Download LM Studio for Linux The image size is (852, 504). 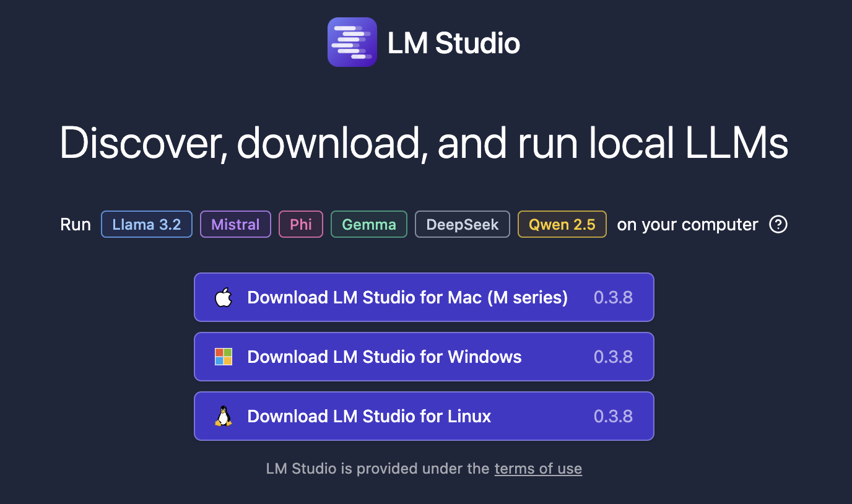pyautogui.click(x=369, y=416)
